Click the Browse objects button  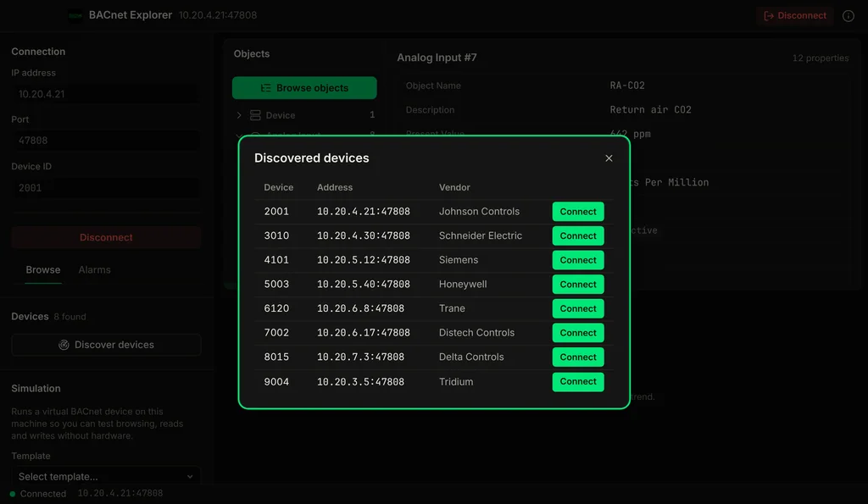pos(304,88)
